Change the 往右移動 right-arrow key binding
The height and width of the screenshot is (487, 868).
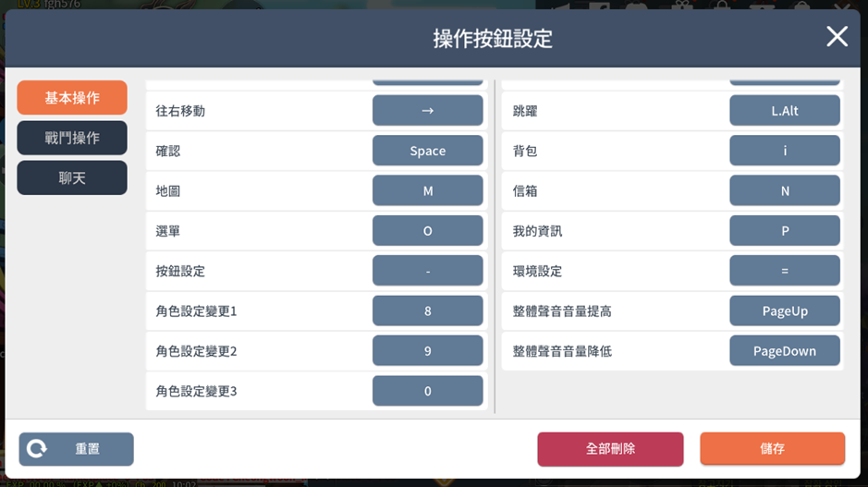point(427,110)
